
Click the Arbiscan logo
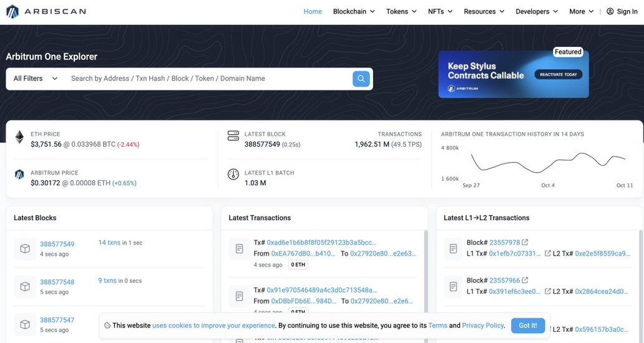(x=46, y=11)
